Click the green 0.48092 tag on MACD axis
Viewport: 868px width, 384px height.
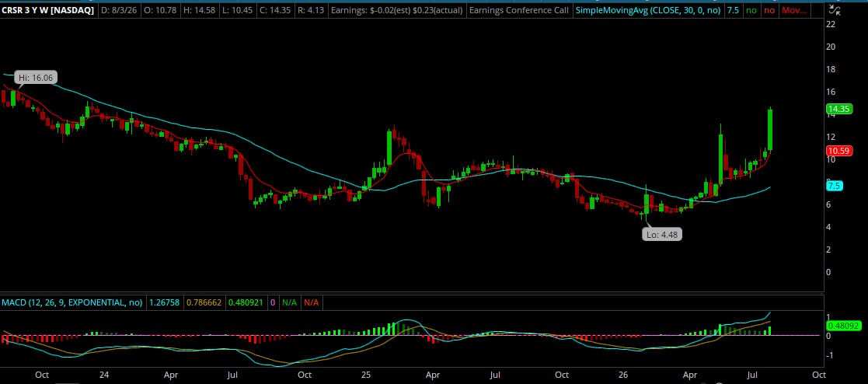843,326
